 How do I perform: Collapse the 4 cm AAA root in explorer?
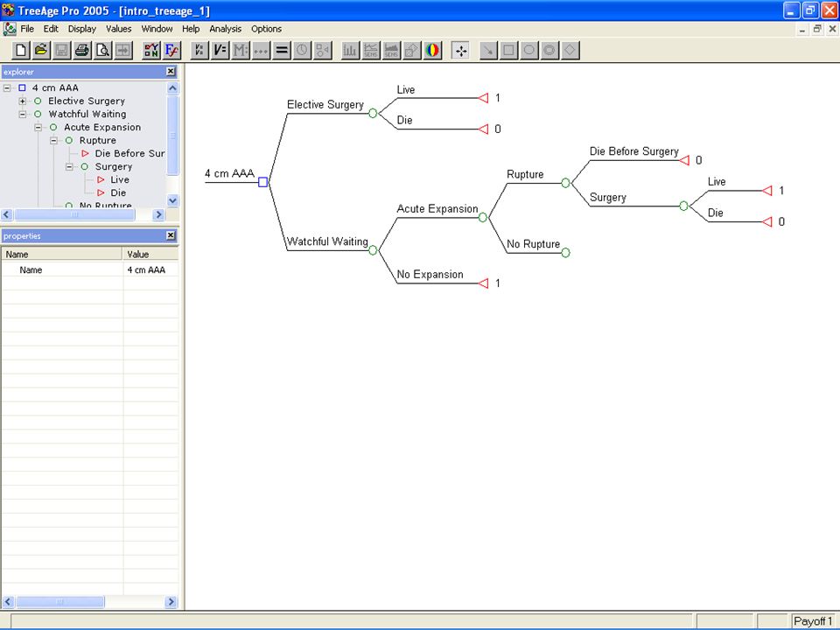(7, 87)
